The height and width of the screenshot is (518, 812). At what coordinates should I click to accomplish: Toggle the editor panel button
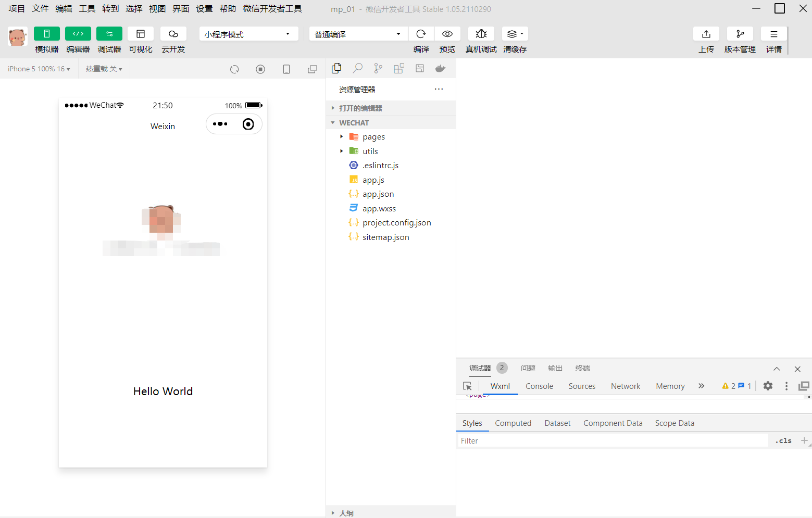[x=78, y=34]
